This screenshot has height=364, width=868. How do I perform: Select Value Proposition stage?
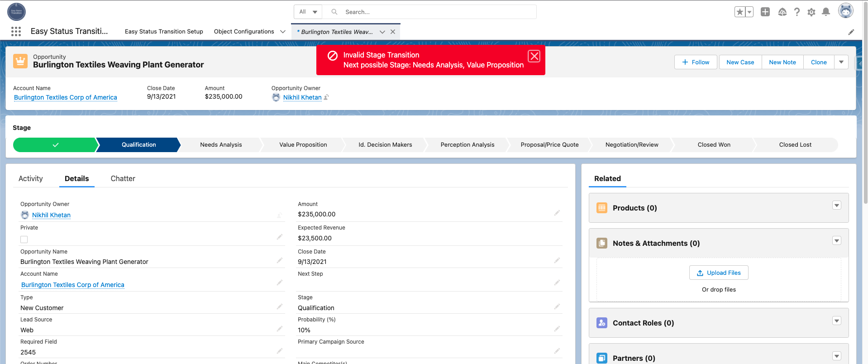click(x=303, y=145)
